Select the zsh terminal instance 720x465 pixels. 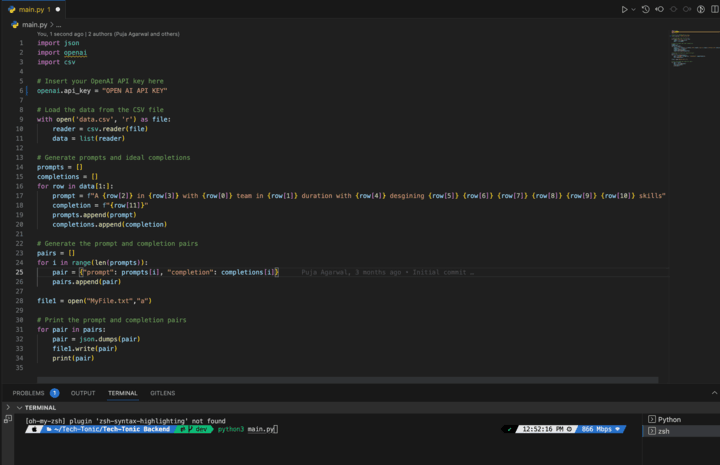click(663, 431)
